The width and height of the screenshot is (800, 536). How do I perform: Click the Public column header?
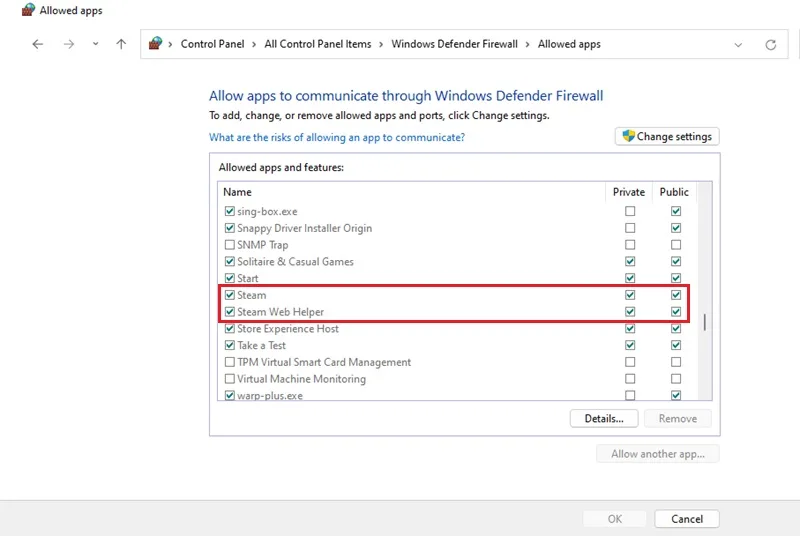[x=674, y=192]
